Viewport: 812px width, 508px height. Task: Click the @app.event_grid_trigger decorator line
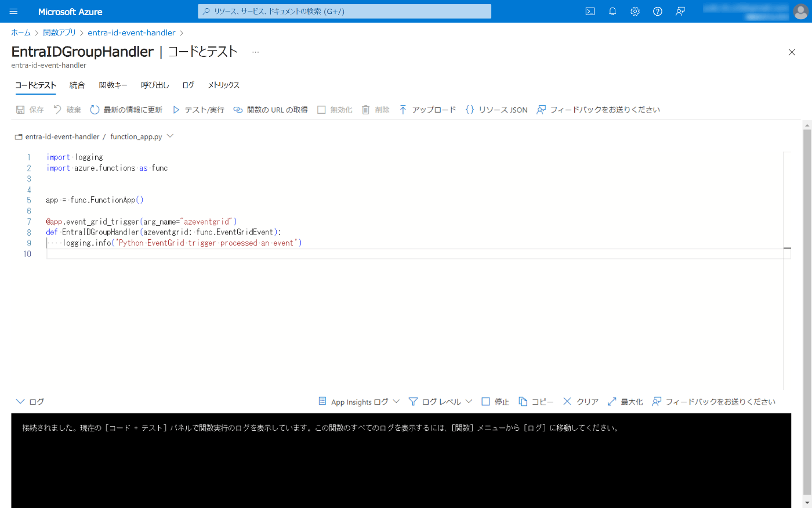pyautogui.click(x=142, y=222)
